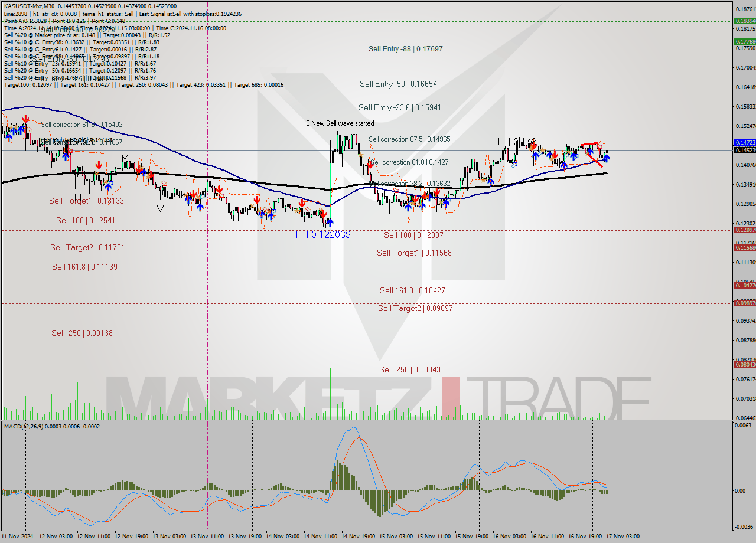Viewport: 756px width, 543px height.
Task: Click '0 New Sell wave started' annotation
Action: 340,123
